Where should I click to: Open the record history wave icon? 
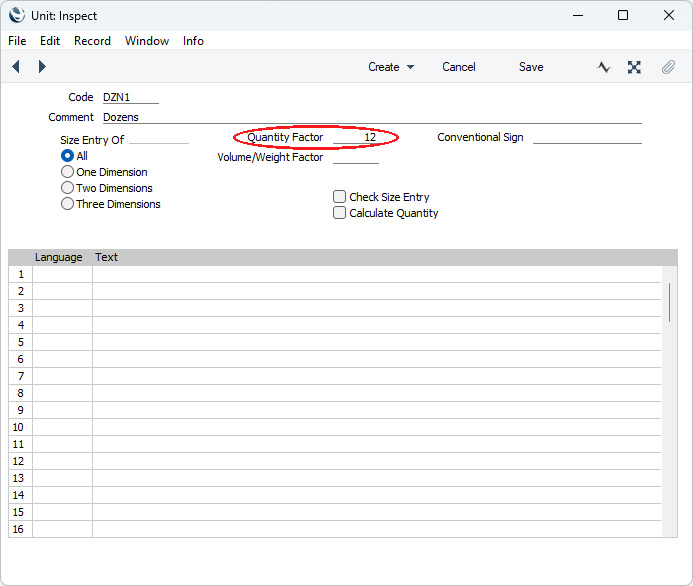pyautogui.click(x=604, y=67)
